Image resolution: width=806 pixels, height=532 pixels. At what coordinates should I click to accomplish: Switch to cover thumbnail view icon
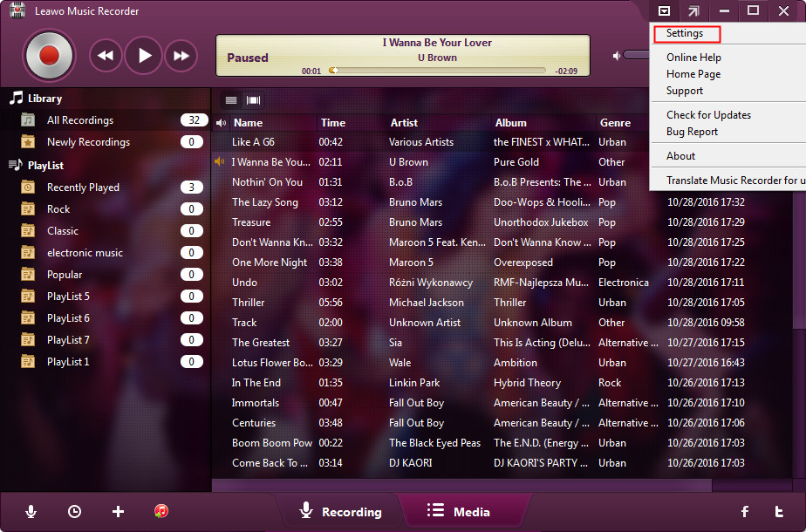(x=254, y=100)
